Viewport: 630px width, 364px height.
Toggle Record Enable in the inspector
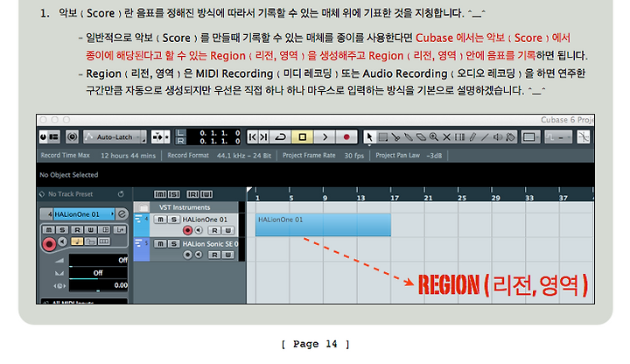(x=49, y=244)
